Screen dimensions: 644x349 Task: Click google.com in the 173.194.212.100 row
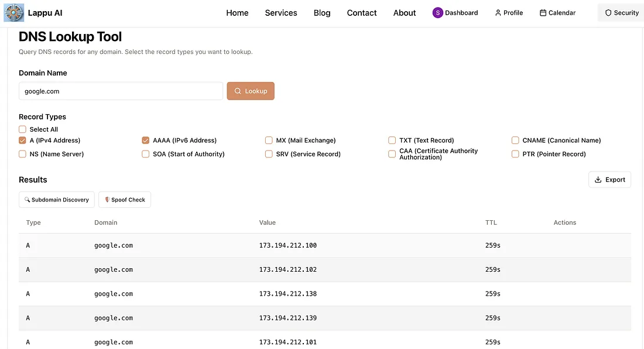point(114,245)
